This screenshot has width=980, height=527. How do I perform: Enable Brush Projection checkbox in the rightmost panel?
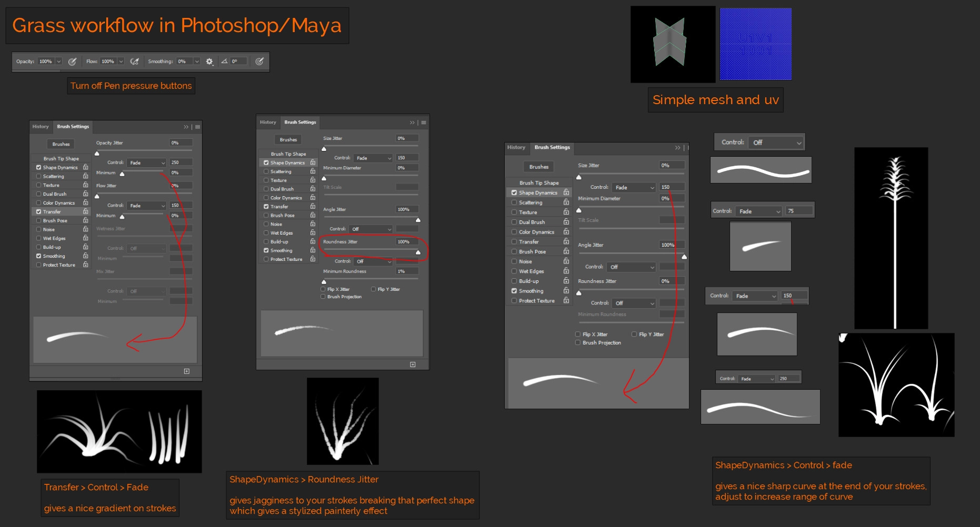click(x=578, y=342)
